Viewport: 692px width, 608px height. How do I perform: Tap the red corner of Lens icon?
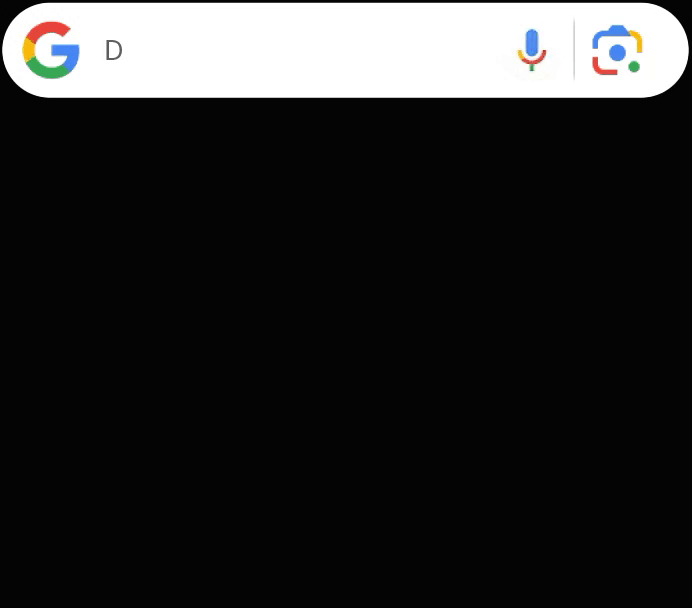[x=602, y=66]
